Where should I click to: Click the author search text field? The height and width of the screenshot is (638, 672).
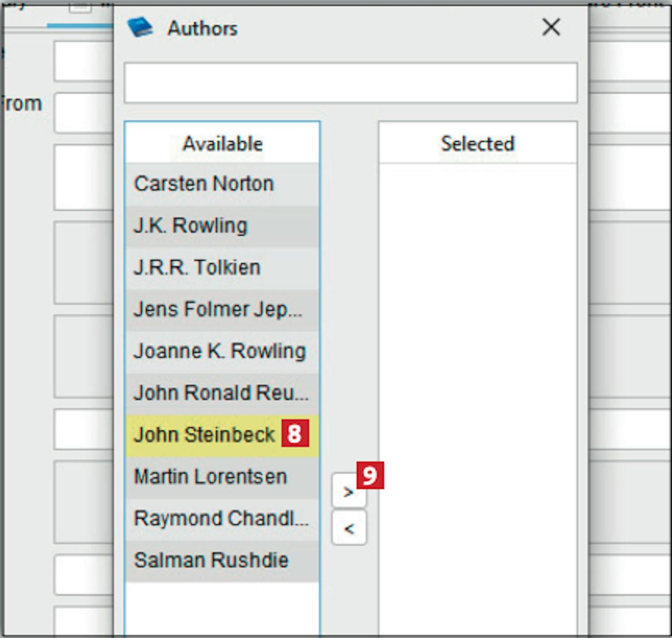click(350, 83)
